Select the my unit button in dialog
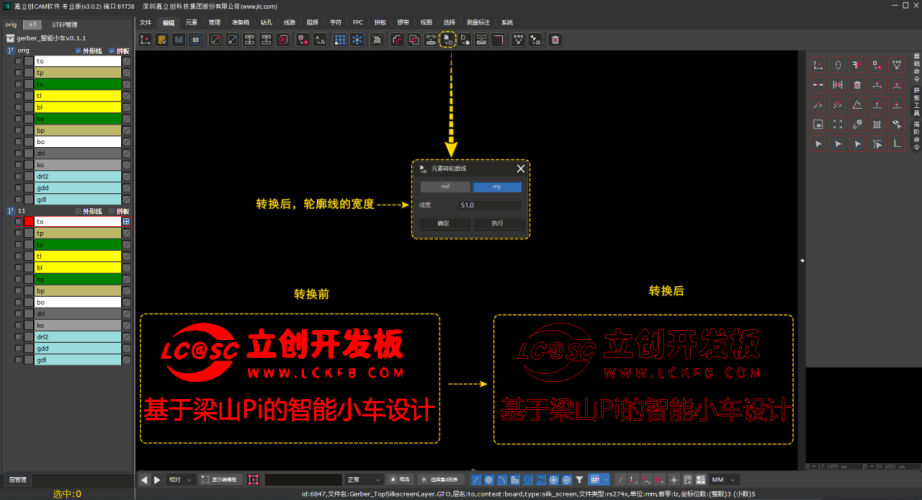 [497, 186]
